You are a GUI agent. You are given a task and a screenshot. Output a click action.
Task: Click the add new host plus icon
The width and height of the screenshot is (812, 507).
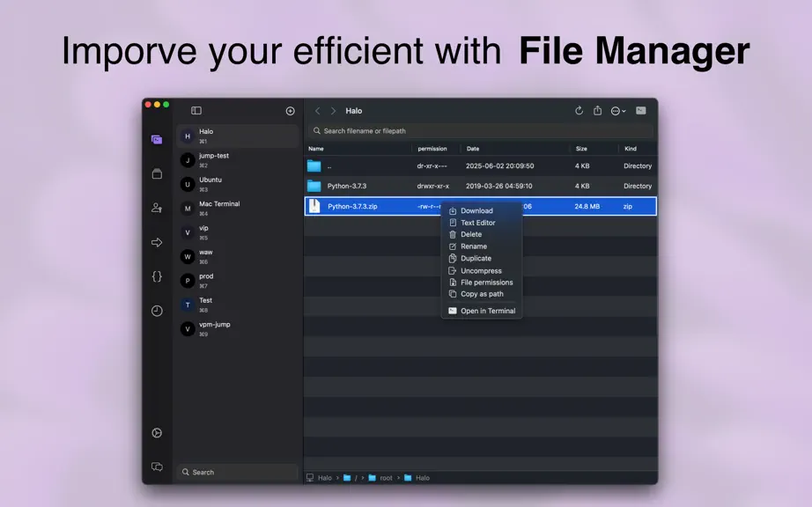[290, 111]
